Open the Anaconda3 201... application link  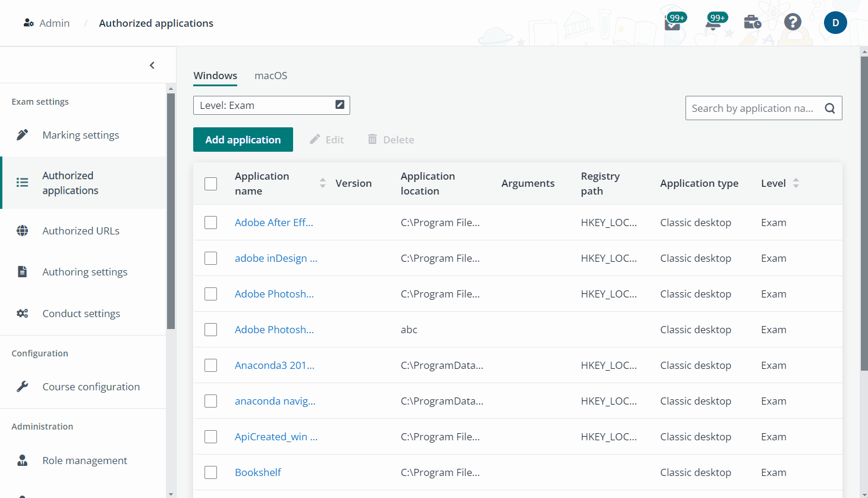(275, 365)
